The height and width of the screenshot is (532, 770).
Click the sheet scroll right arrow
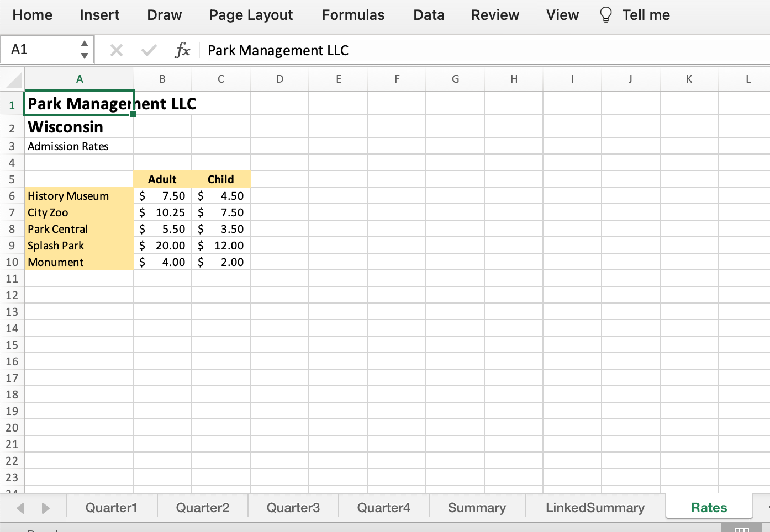point(46,508)
